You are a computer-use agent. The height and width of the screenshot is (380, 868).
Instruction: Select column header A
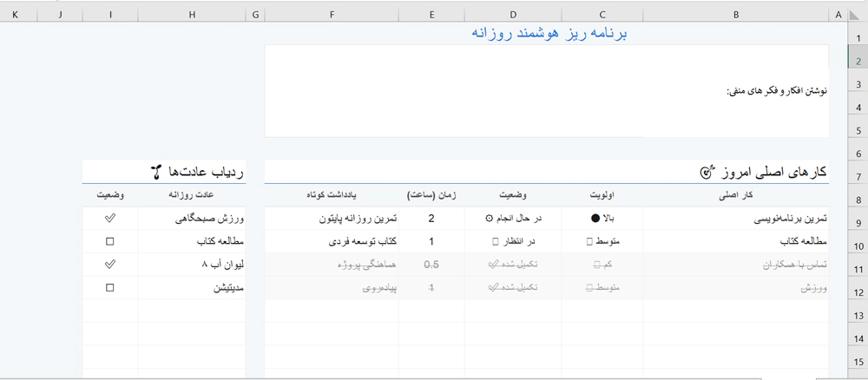[838, 16]
